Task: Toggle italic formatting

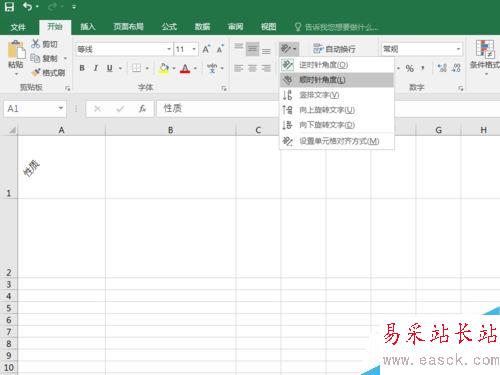Action: [x=96, y=68]
